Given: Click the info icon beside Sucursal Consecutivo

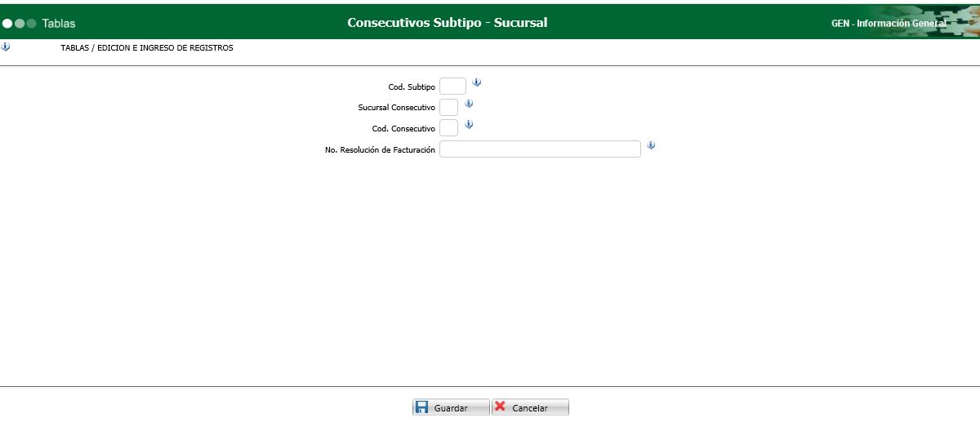Looking at the screenshot, I should [469, 104].
